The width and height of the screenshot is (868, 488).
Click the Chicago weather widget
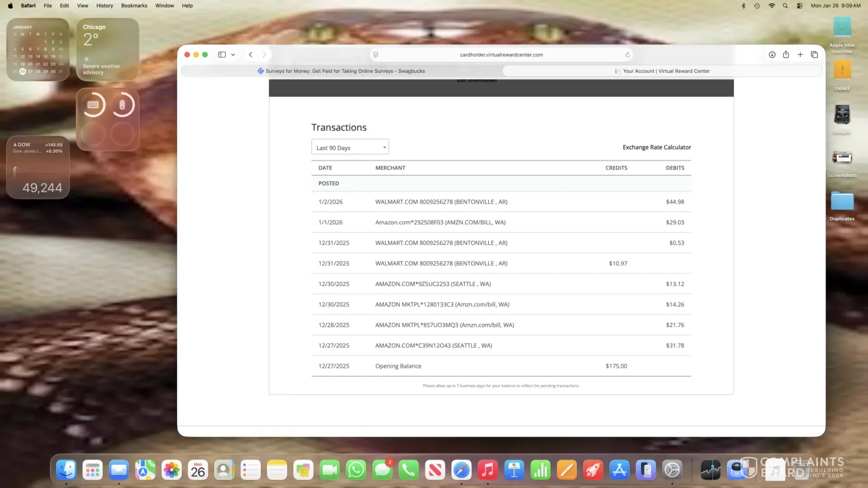[x=107, y=49]
